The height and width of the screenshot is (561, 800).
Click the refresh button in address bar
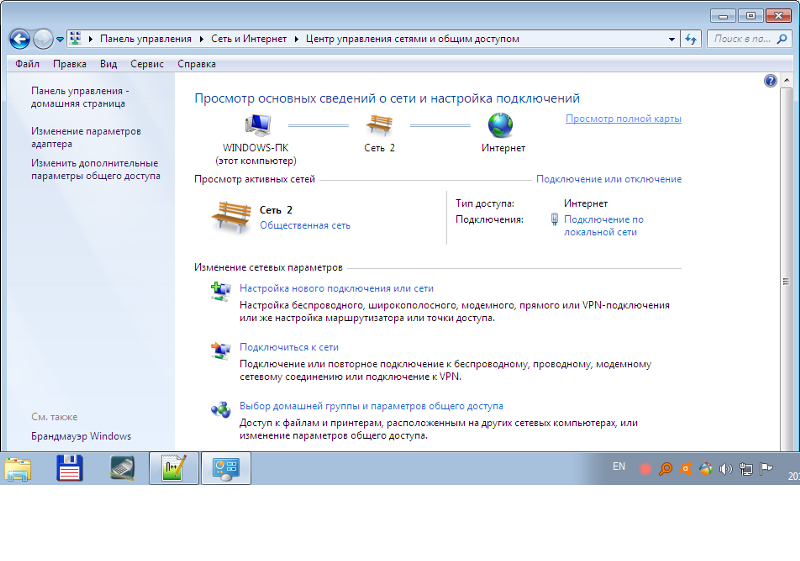pyautogui.click(x=691, y=39)
